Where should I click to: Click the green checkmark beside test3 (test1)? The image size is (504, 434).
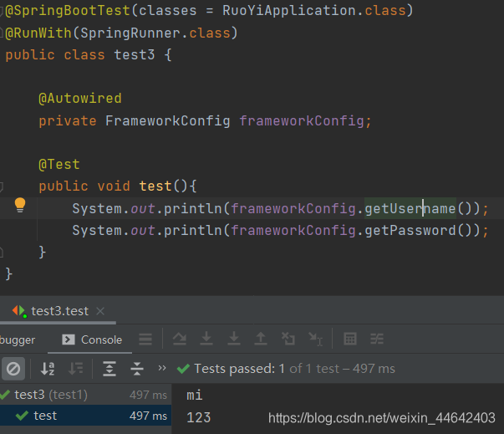[x=5, y=395]
